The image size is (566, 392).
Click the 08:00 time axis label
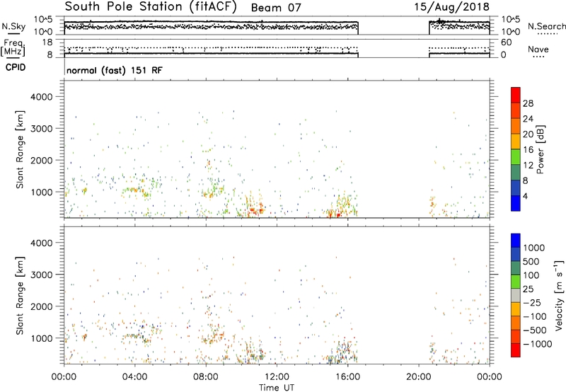point(206,377)
